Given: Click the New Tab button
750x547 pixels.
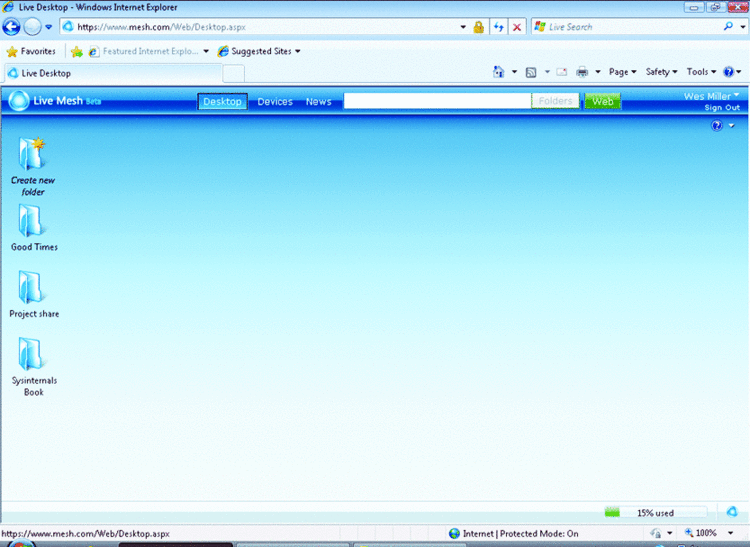Looking at the screenshot, I should tap(233, 74).
